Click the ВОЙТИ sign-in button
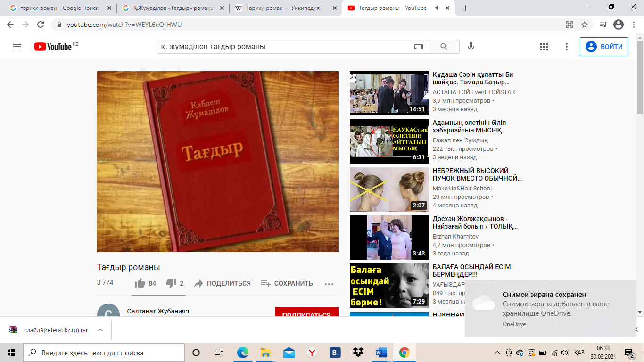 coord(604,47)
